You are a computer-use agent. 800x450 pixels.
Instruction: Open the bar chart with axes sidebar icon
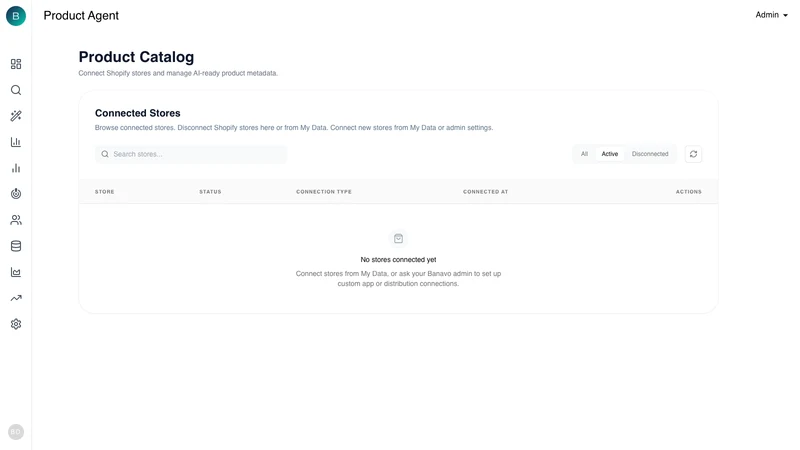[16, 142]
